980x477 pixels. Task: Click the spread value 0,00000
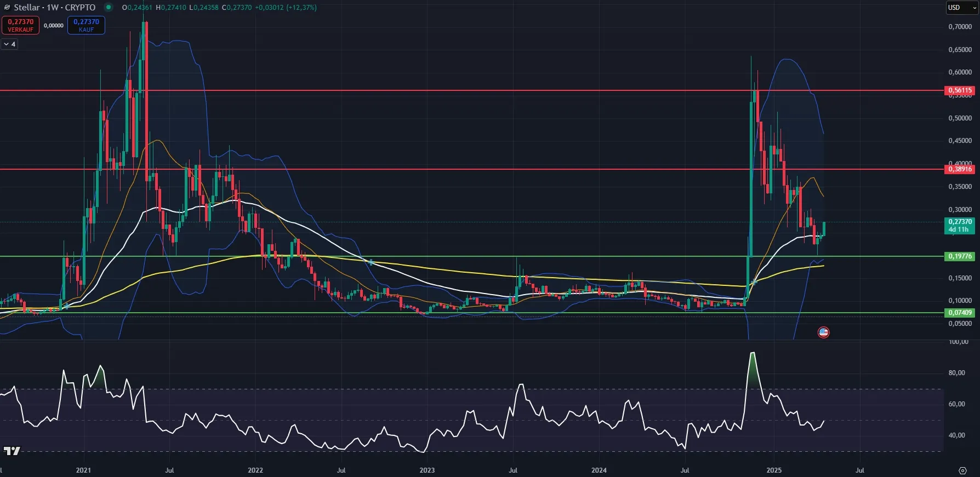pos(53,26)
